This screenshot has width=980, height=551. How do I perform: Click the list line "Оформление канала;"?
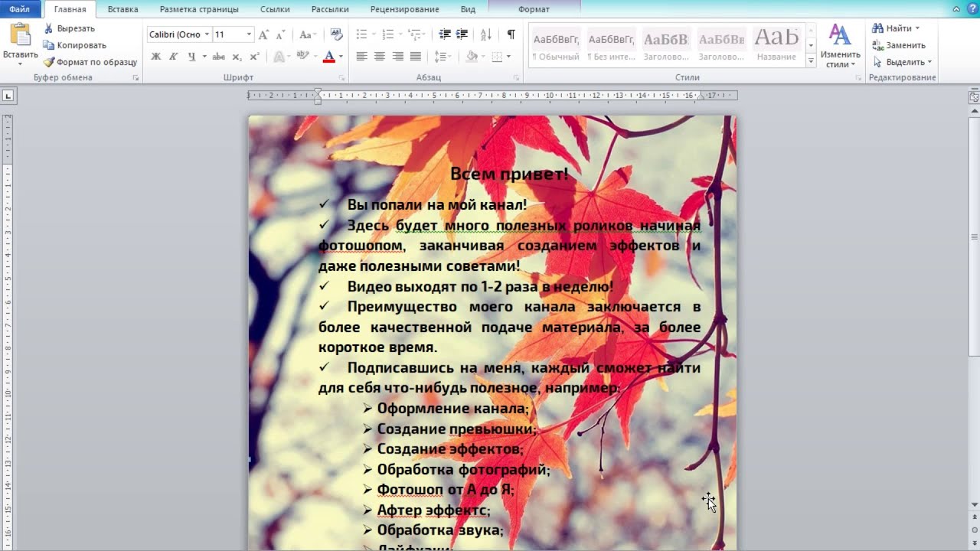pos(453,409)
